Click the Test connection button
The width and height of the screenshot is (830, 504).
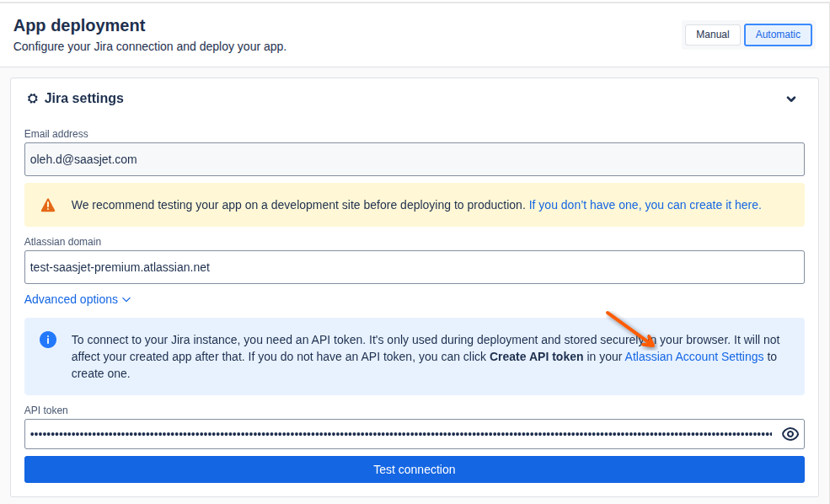click(415, 469)
